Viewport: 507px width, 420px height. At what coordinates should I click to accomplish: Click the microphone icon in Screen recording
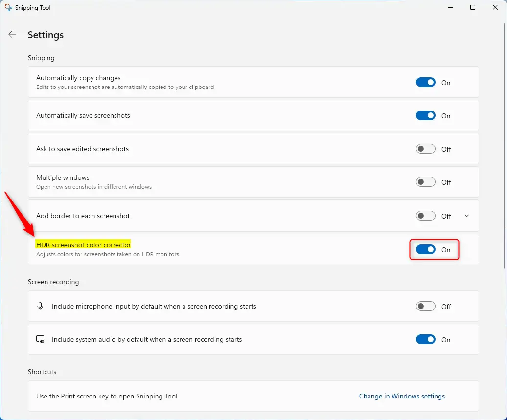click(40, 306)
